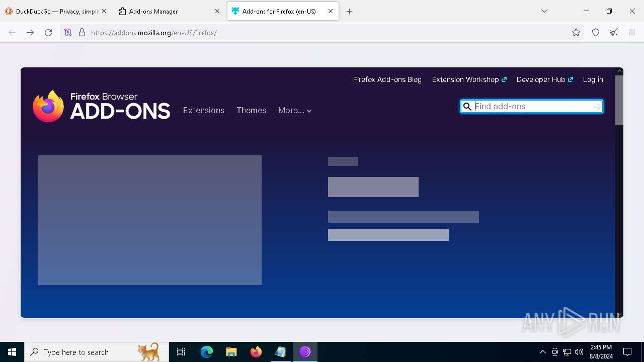
Task: List all tabs via chevron button
Action: coord(544,11)
